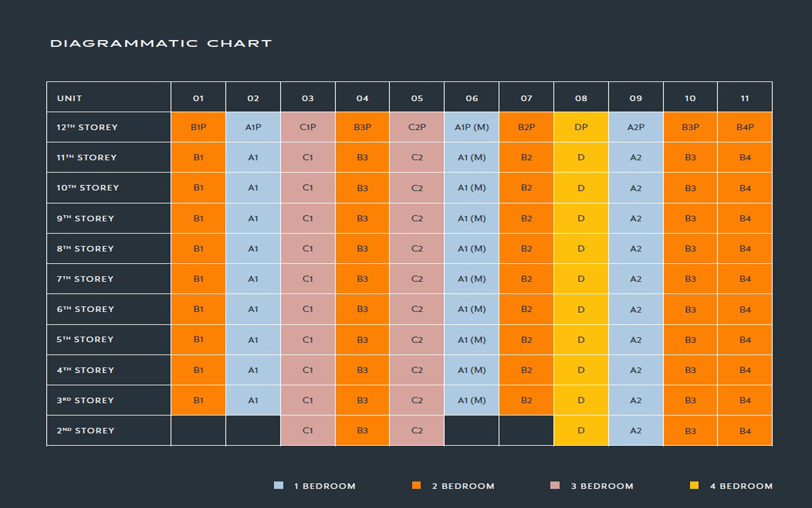Choose the A1P (M) unit cell
Viewport: 812px width, 508px height.
click(x=471, y=127)
